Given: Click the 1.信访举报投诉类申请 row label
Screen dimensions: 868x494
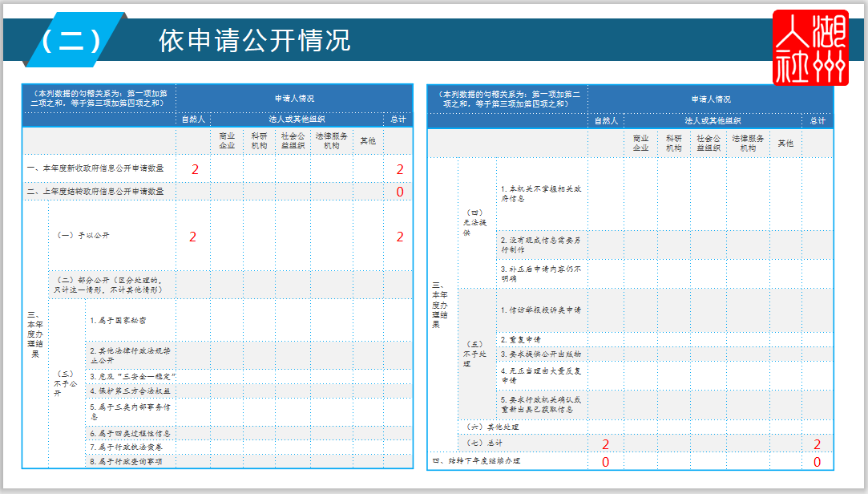Looking at the screenshot, I should 541,310.
